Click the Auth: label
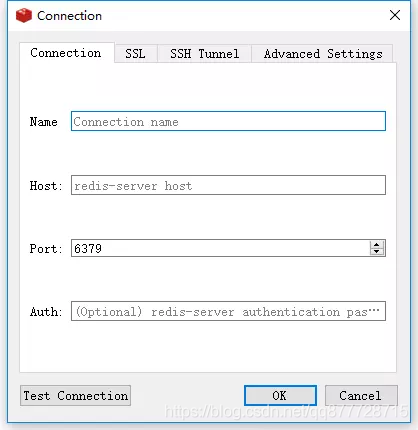 (x=46, y=312)
